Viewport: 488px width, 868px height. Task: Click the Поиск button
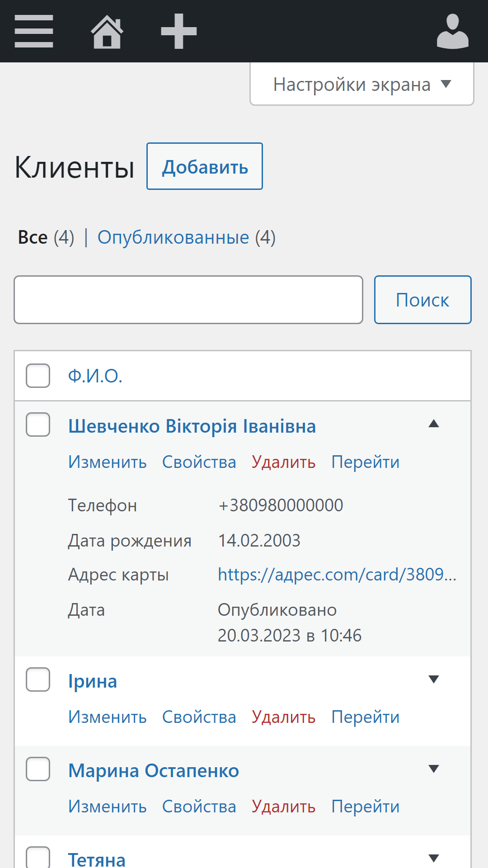click(x=422, y=300)
